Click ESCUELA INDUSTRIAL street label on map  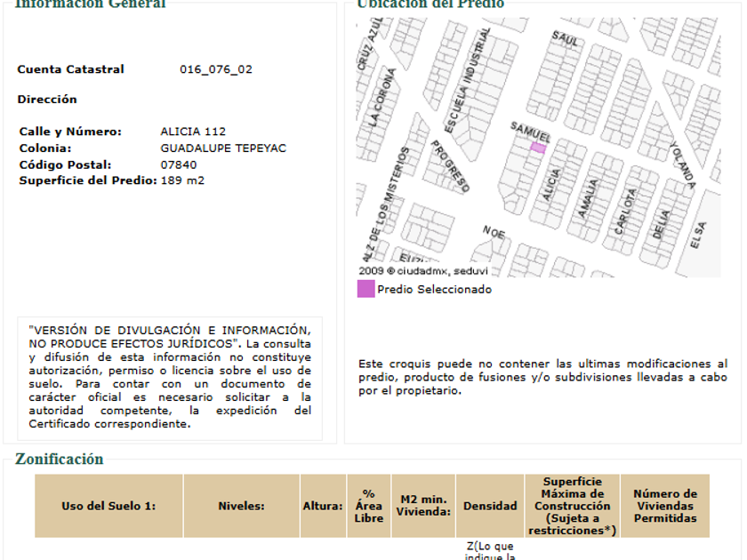(468, 81)
